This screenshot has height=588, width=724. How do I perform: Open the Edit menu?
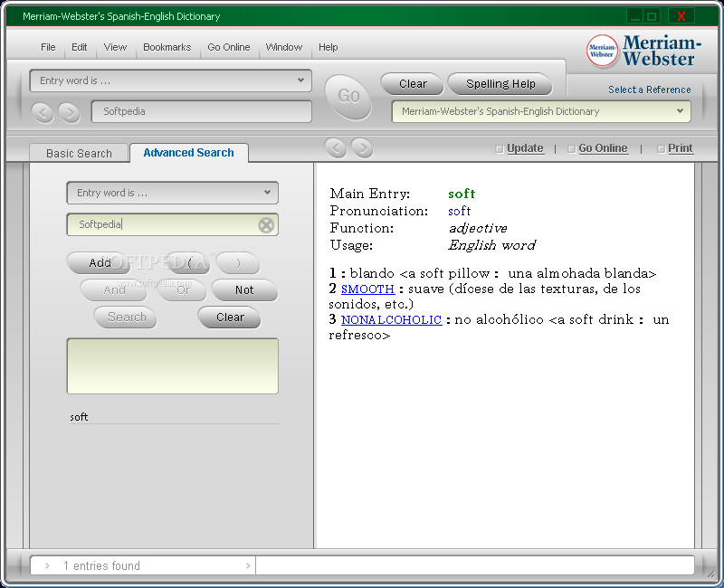tap(79, 47)
